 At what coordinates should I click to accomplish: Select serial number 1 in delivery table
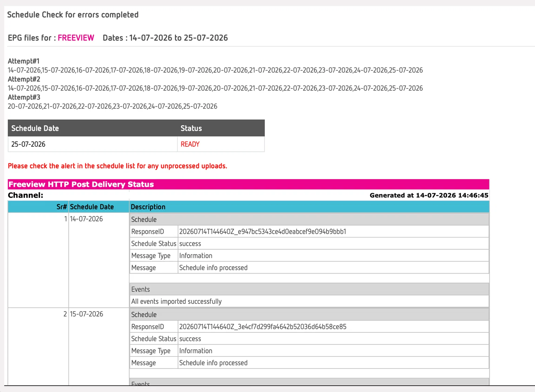tap(65, 219)
